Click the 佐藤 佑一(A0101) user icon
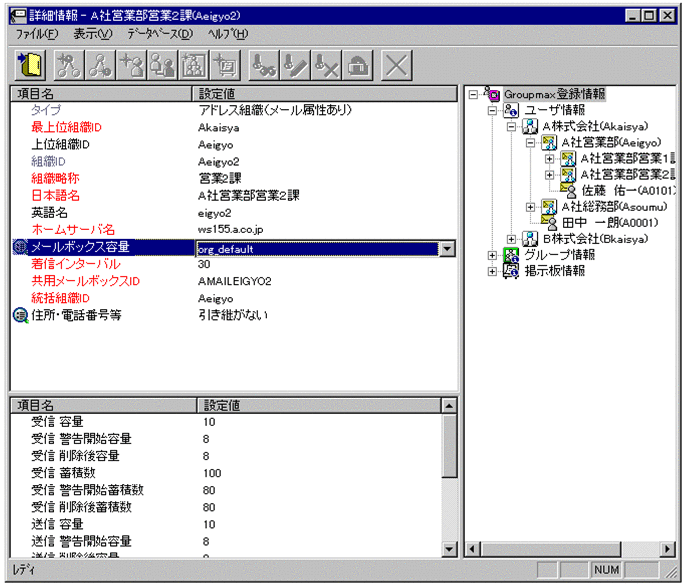The height and width of the screenshot is (587, 685). click(x=568, y=190)
